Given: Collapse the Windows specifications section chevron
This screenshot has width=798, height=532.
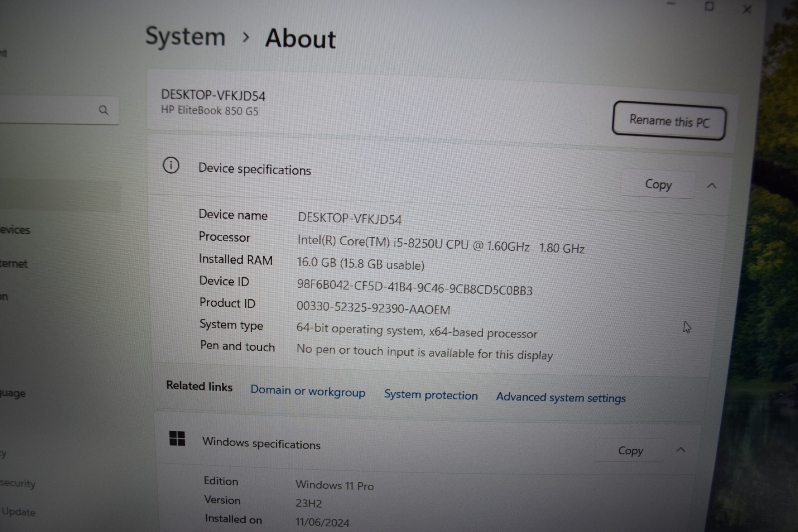Looking at the screenshot, I should (680, 450).
